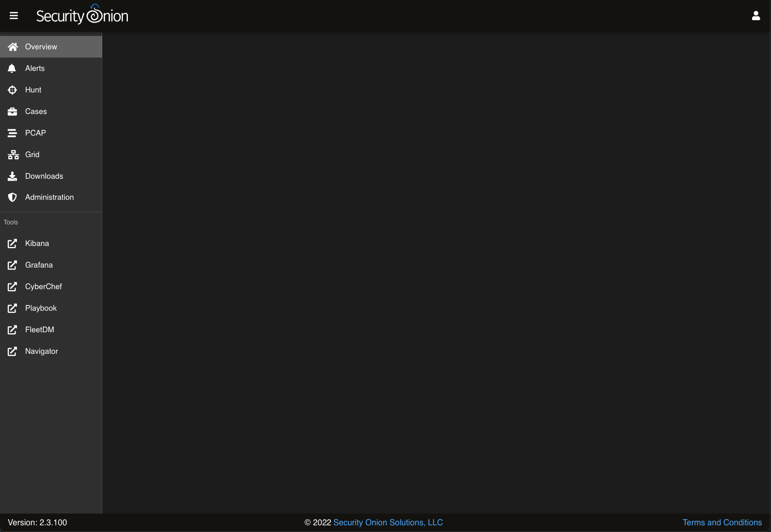Screen dimensions: 771x532
Task: Follow the Security Onion Solutions, LLC link
Action: 388,522
